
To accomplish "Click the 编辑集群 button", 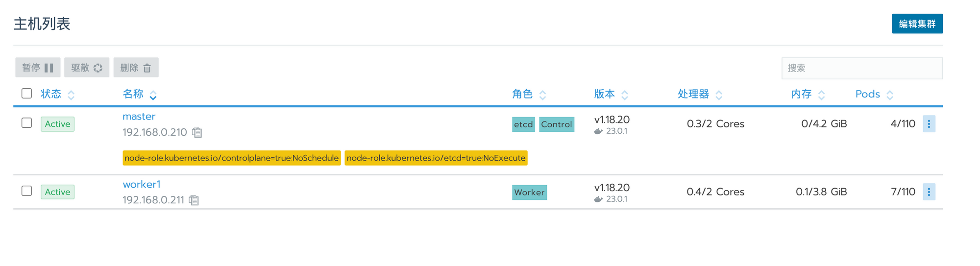I will click(917, 24).
